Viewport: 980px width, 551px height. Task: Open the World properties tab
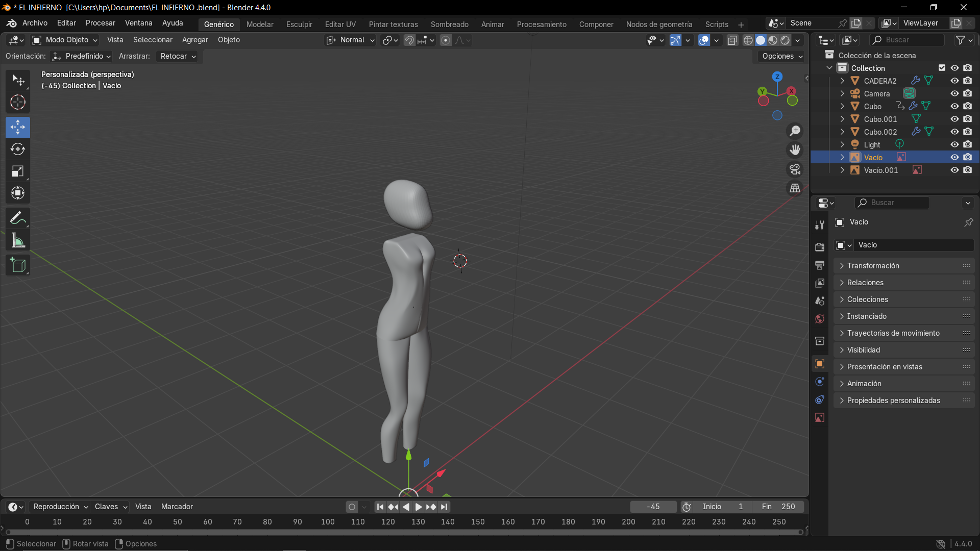click(820, 319)
